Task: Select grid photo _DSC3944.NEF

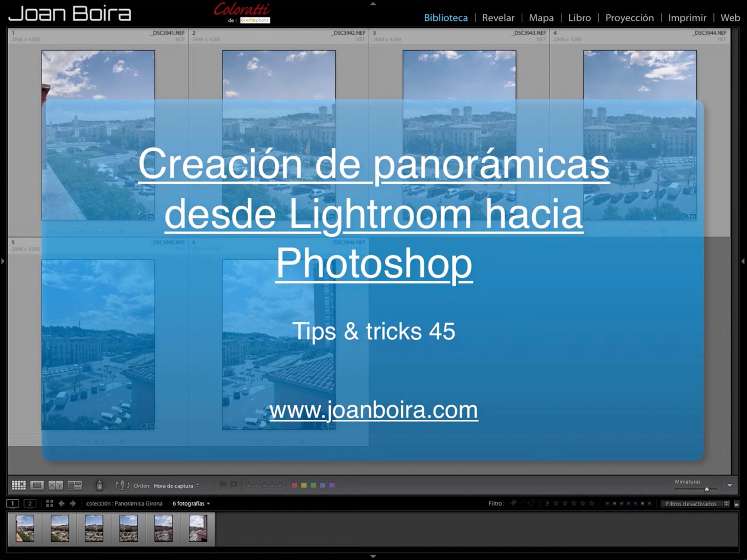Action: click(x=640, y=135)
